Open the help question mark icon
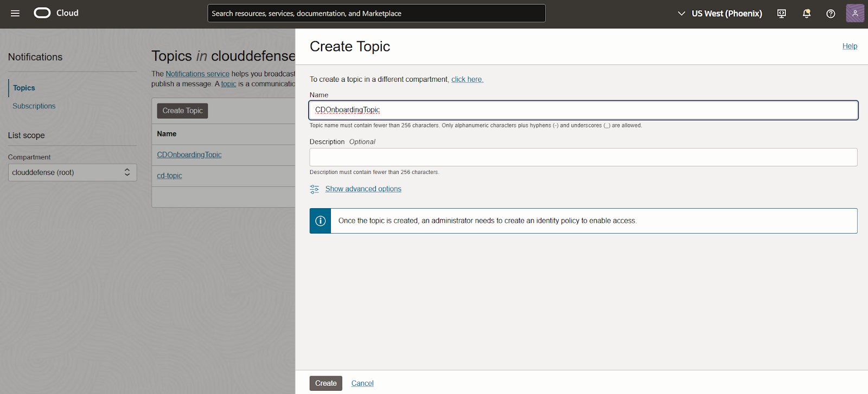 pyautogui.click(x=831, y=14)
